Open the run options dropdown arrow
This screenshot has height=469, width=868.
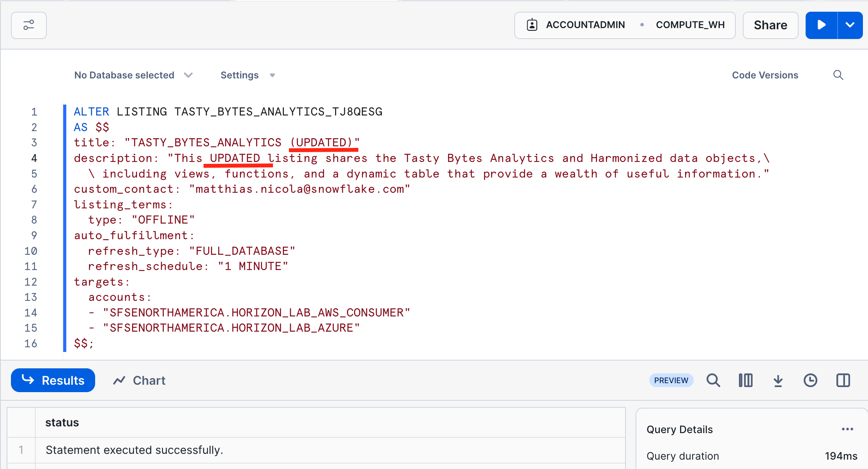pos(850,25)
